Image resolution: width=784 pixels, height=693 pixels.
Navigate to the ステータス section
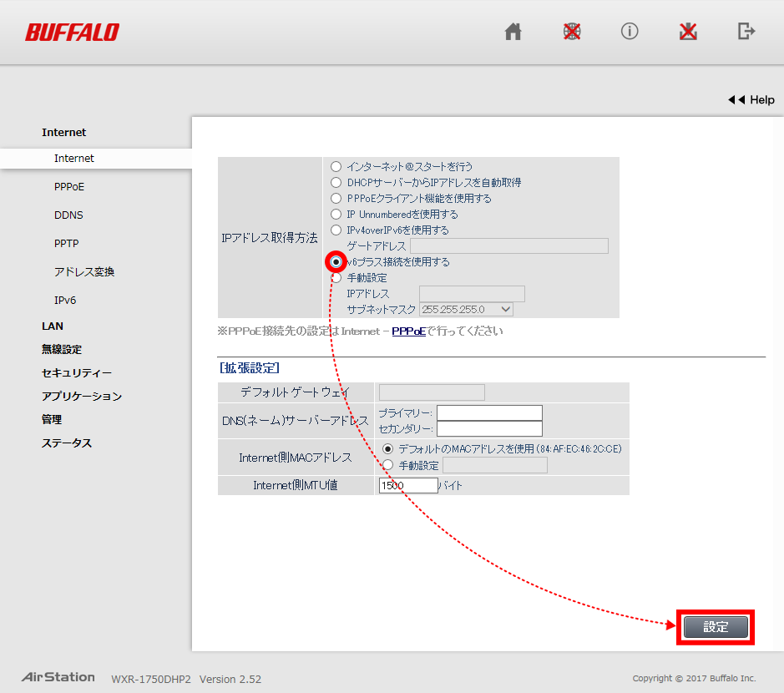point(68,443)
